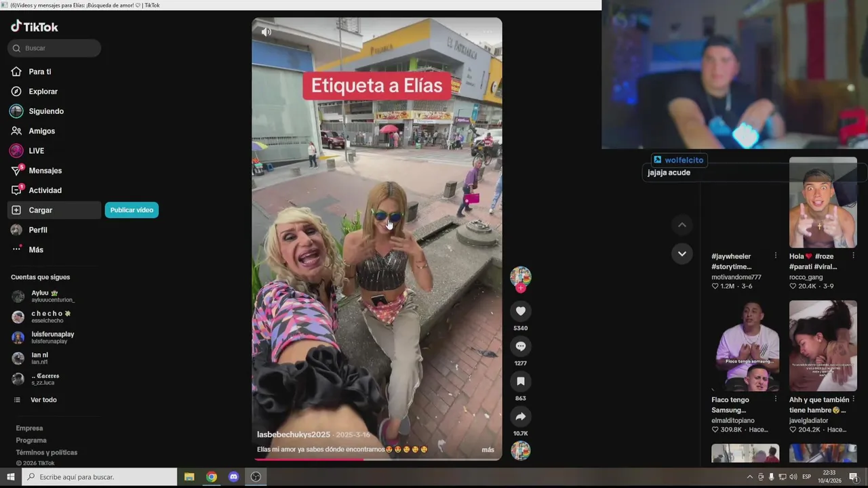The width and height of the screenshot is (868, 488).
Task: Open followed account Ian nl
Action: tap(39, 358)
